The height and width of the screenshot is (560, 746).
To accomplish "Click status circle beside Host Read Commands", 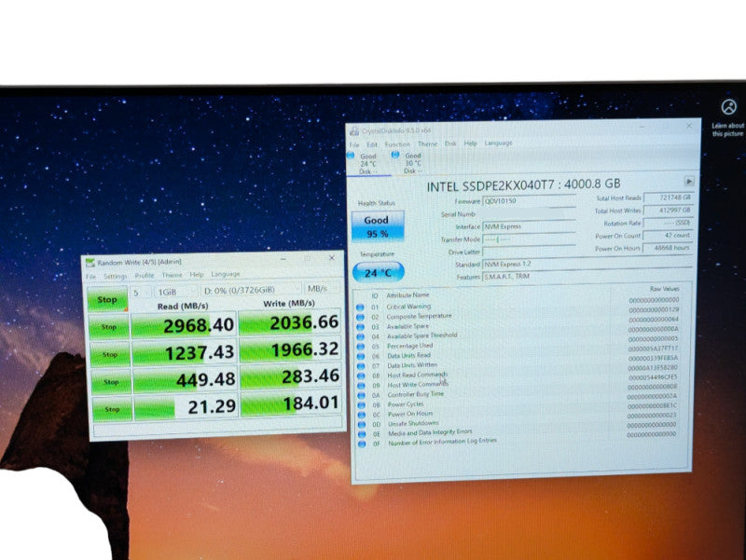I will [361, 376].
